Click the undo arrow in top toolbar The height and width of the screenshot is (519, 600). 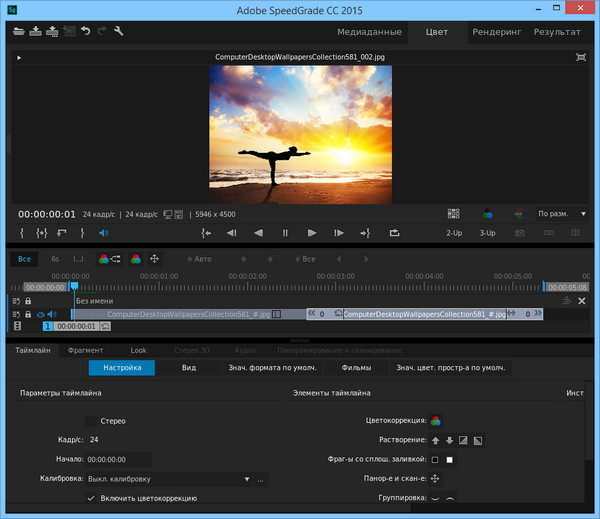coord(85,32)
